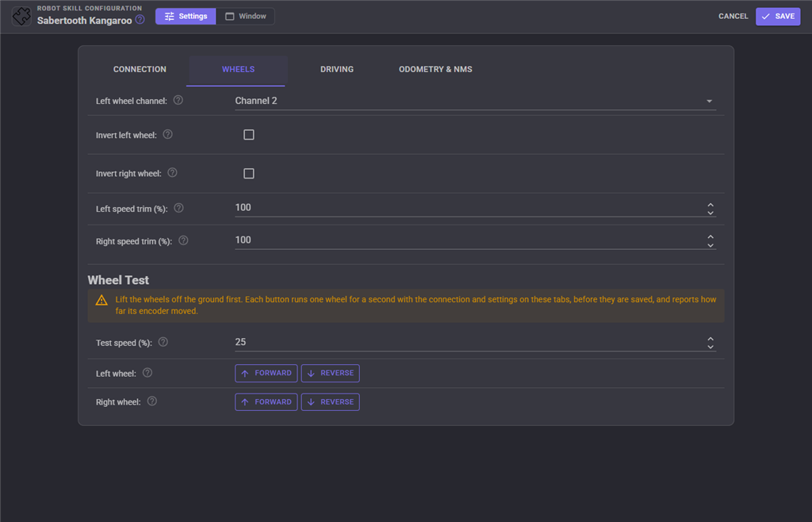The image size is (812, 522).
Task: Run the left wheel Reverse test
Action: coord(331,374)
